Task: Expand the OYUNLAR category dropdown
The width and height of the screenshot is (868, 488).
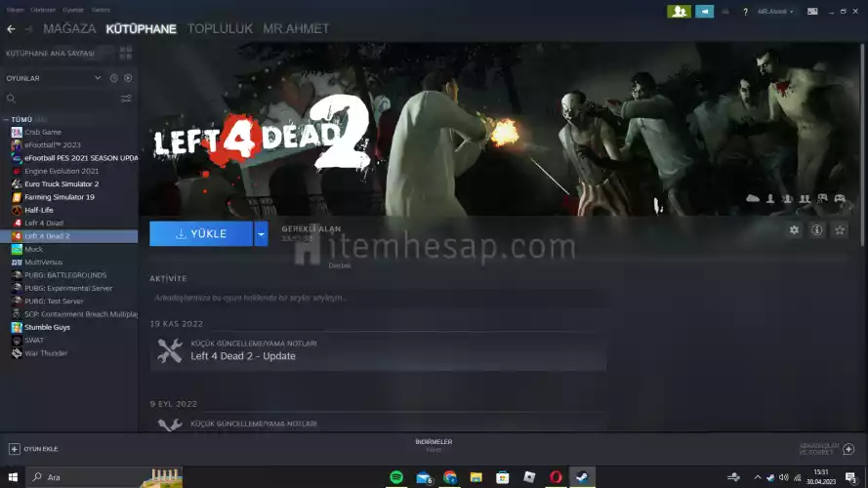Action: (x=98, y=78)
